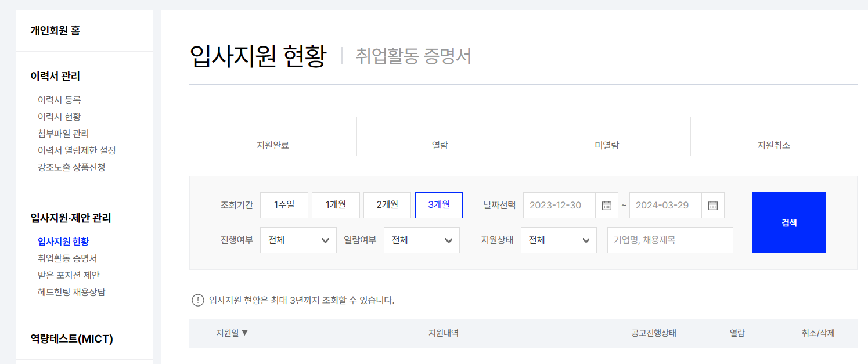868x364 pixels.
Task: Click the 역량테스트(MICT) section heading
Action: [x=71, y=339]
